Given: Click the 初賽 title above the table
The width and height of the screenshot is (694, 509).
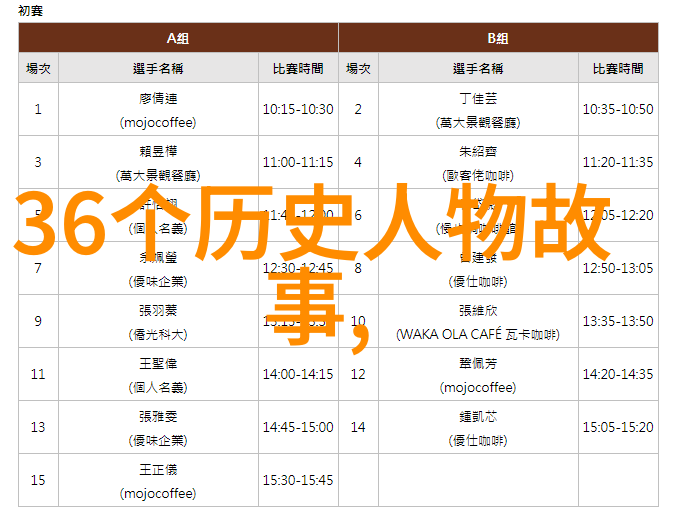Looking at the screenshot, I should [32, 9].
